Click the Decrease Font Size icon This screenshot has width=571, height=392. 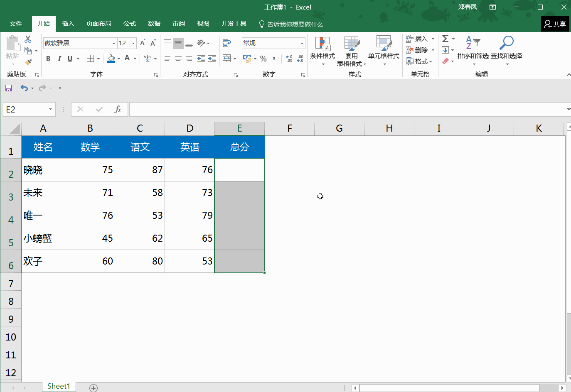[153, 43]
